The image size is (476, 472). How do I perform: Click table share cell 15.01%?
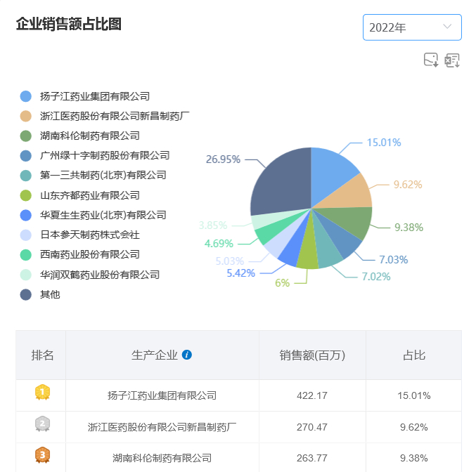point(414,395)
